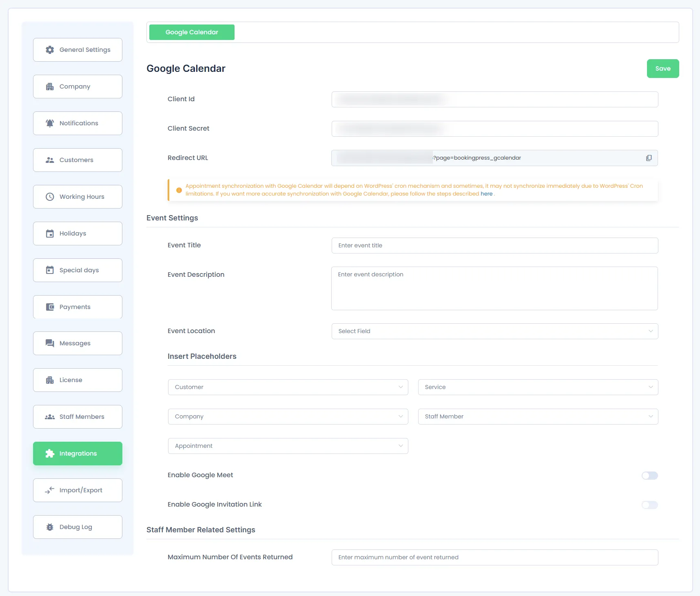Open the Staff Member placeholder dropdown
The image size is (700, 596).
tap(538, 416)
